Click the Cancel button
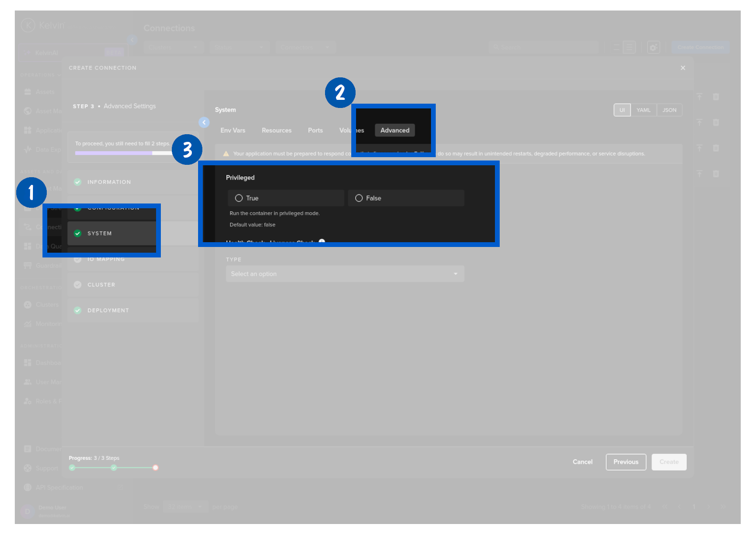This screenshot has width=756, height=535. 582,462
